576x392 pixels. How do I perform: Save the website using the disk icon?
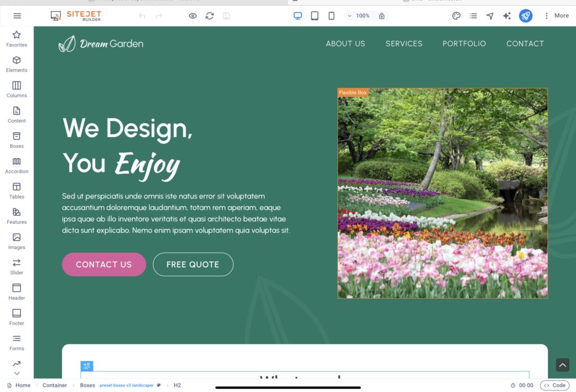[x=226, y=16]
